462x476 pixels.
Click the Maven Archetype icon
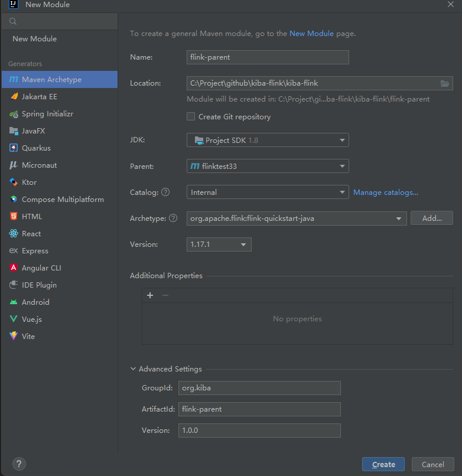14,79
